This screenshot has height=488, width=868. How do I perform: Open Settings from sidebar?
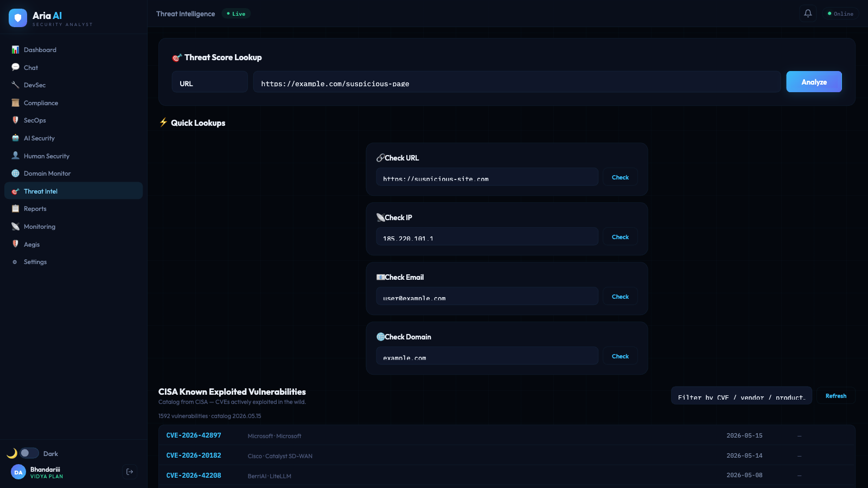pos(73,262)
